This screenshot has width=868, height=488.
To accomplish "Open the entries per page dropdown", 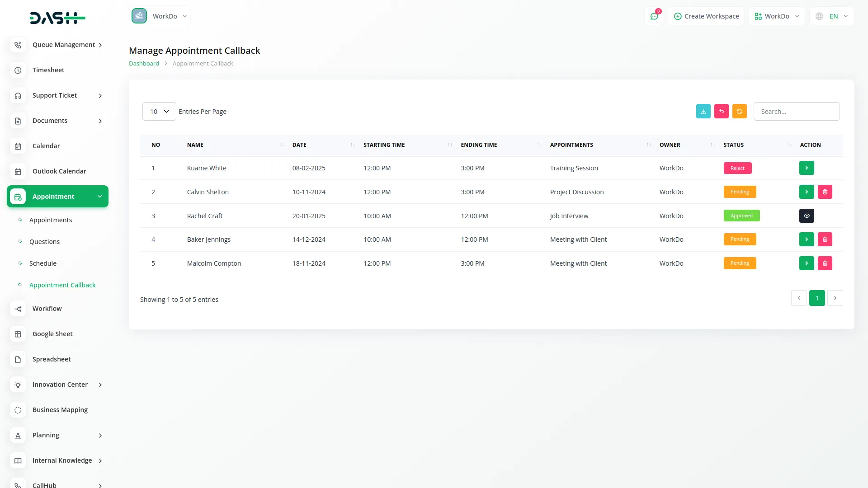I will coord(159,112).
